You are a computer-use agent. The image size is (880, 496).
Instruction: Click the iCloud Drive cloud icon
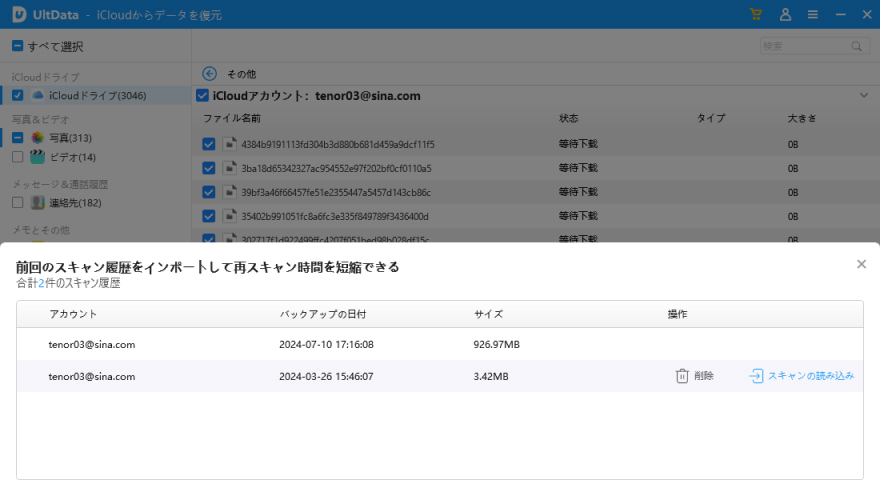[x=38, y=95]
